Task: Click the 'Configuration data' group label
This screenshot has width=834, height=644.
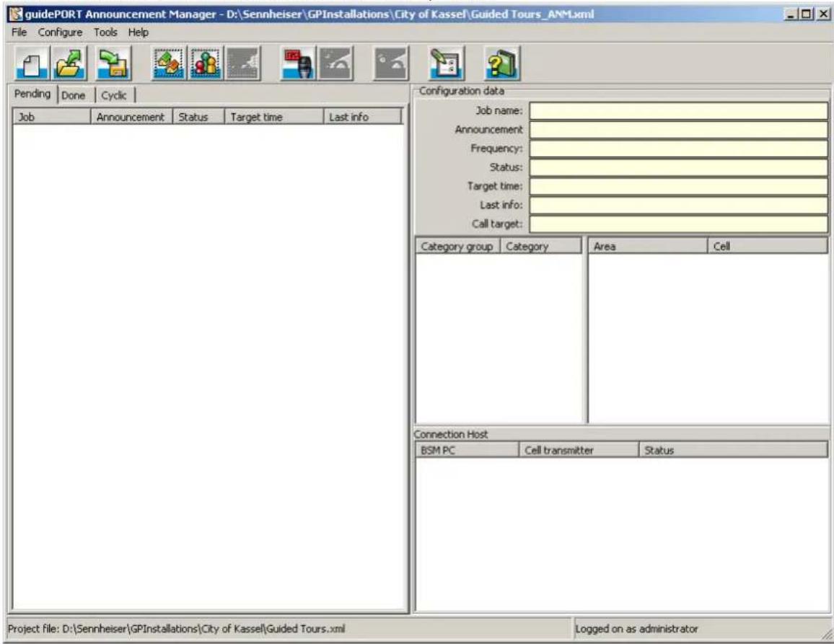Action: coord(461,91)
